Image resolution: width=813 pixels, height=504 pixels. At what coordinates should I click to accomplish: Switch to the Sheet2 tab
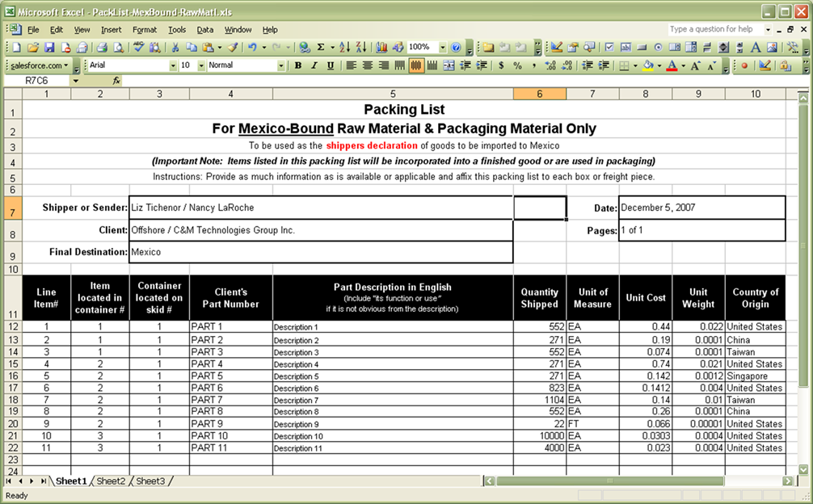point(111,481)
